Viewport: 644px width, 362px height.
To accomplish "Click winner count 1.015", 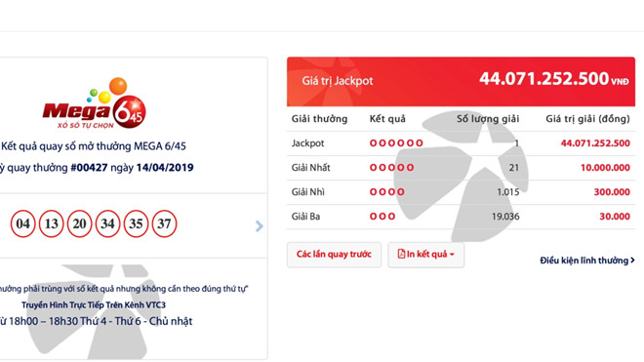I will pos(508,192).
